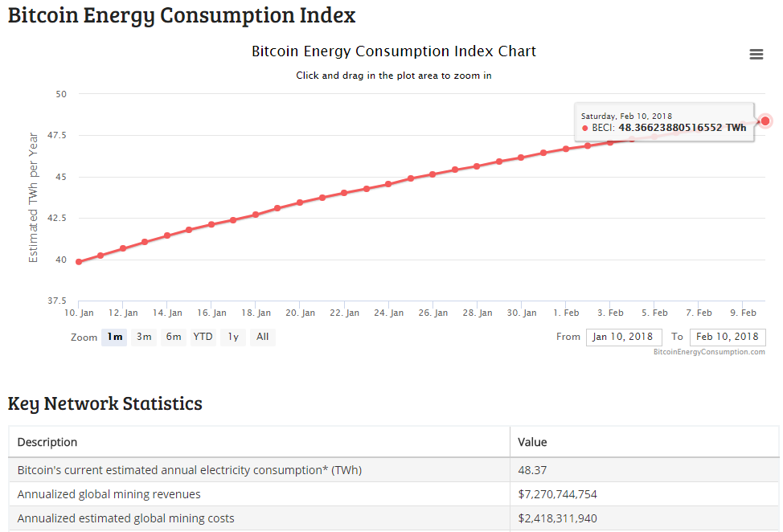Edit the To date field
The image size is (783, 532).
click(727, 337)
